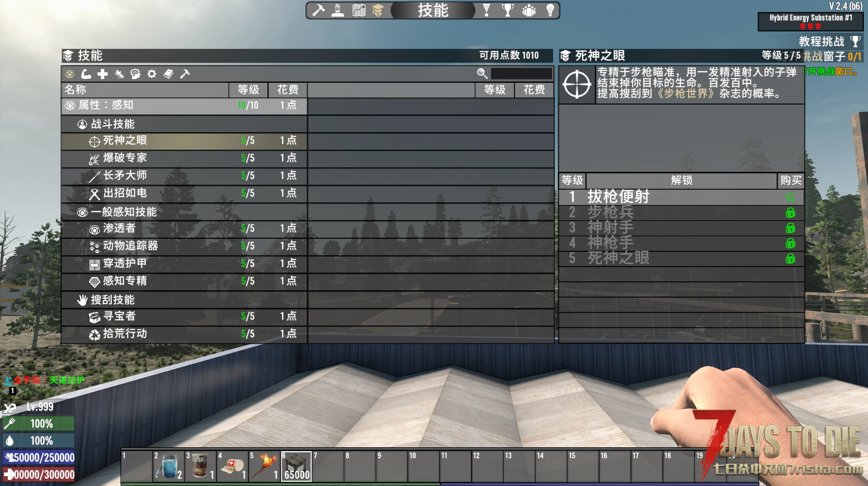This screenshot has width=868, height=486.
Task: Open the crafting menu hammer icon
Action: [x=318, y=10]
